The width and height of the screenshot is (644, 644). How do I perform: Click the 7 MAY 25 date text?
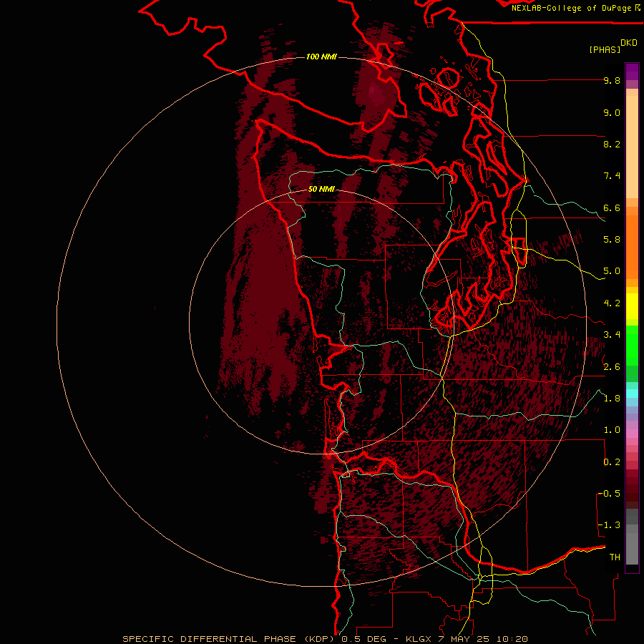465,639
